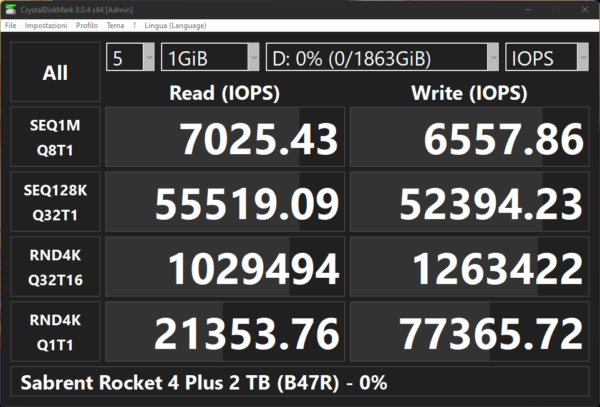Viewport: 600px width, 407px height.
Task: Open the IOPS unit dropdown
Action: 547,58
